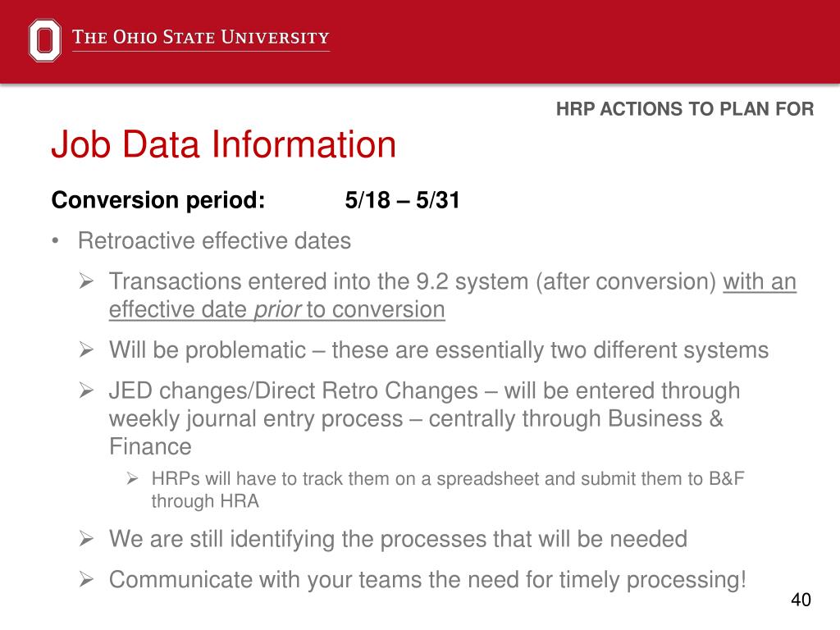Click the red header banner
The width and height of the screenshot is (840, 630).
coord(420,42)
